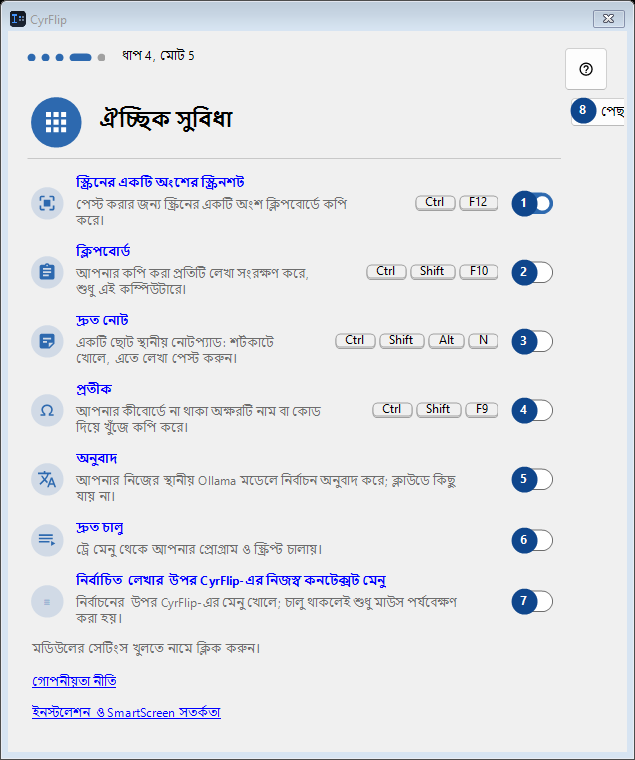Screen dimensions: 635x760
Task: Go back with the পেছ… button
Action: click(x=598, y=111)
